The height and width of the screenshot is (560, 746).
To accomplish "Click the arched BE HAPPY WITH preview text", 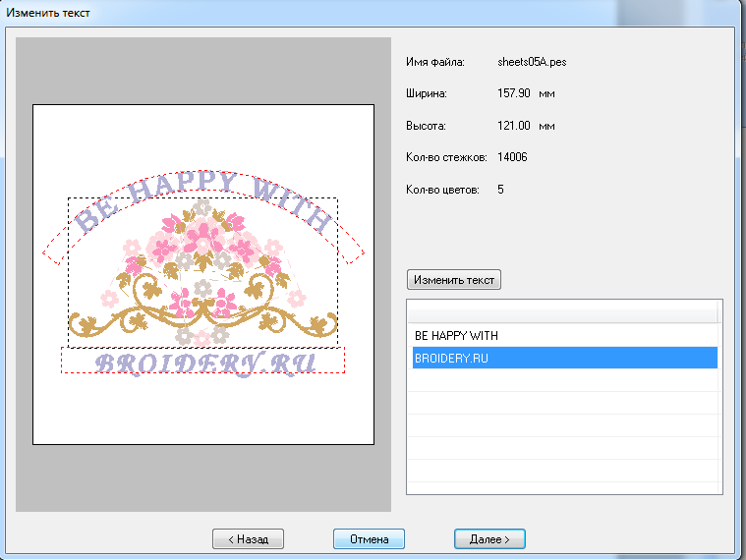I will tap(201, 197).
